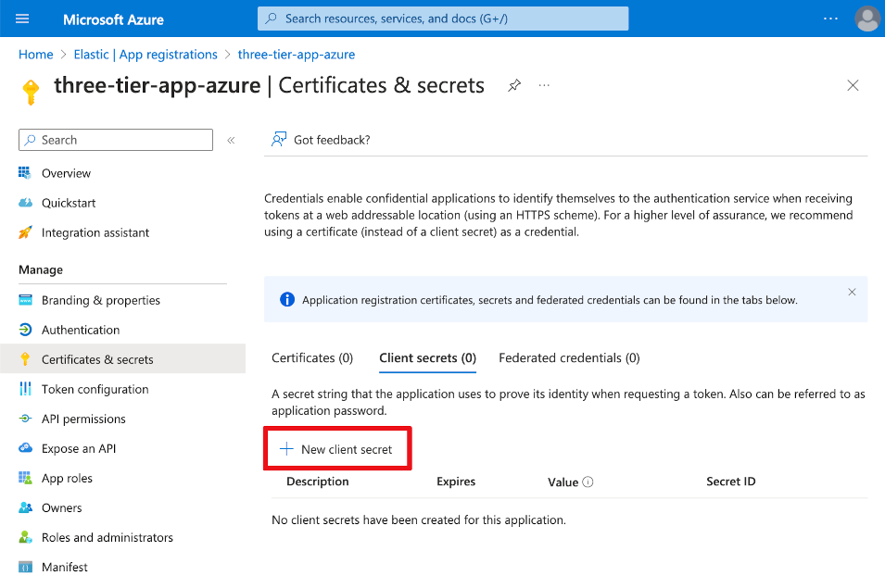Viewport: 885px width, 588px height.
Task: Click New client secret button
Action: click(336, 449)
